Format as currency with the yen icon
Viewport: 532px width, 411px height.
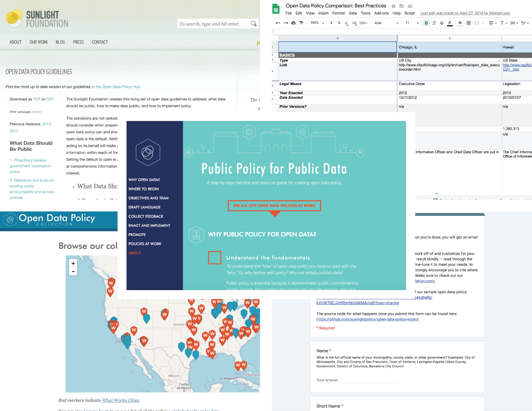pyautogui.click(x=331, y=23)
